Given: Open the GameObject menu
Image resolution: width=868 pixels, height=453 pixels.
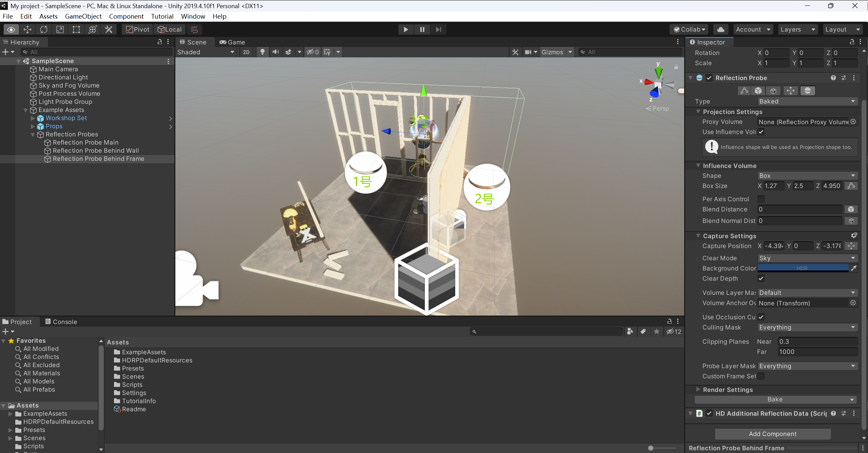Looking at the screenshot, I should (x=83, y=16).
